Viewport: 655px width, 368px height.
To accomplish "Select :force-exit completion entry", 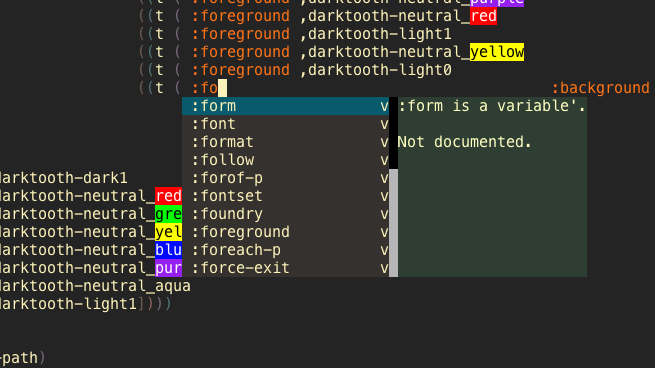I will tap(285, 268).
